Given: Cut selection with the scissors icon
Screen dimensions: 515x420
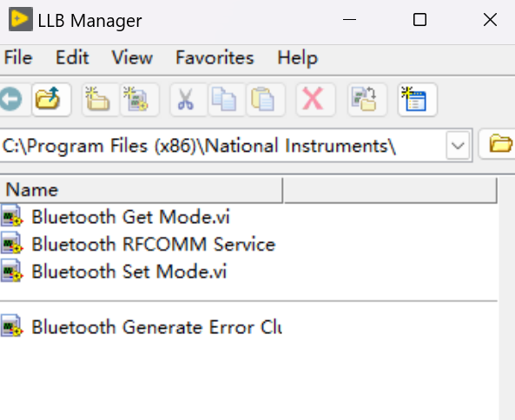Looking at the screenshot, I should click(x=188, y=100).
